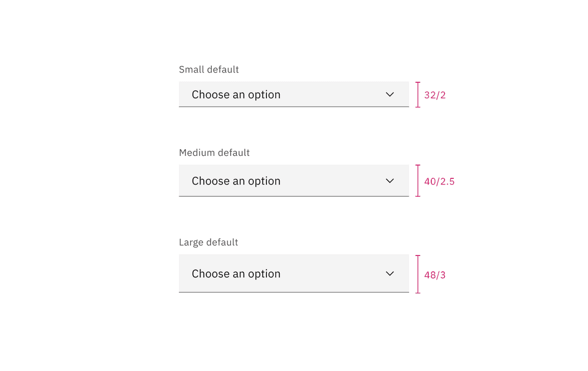This screenshot has height=371, width=588.
Task: Click the chevron in the Medium default dropdown
Action: [x=390, y=181]
